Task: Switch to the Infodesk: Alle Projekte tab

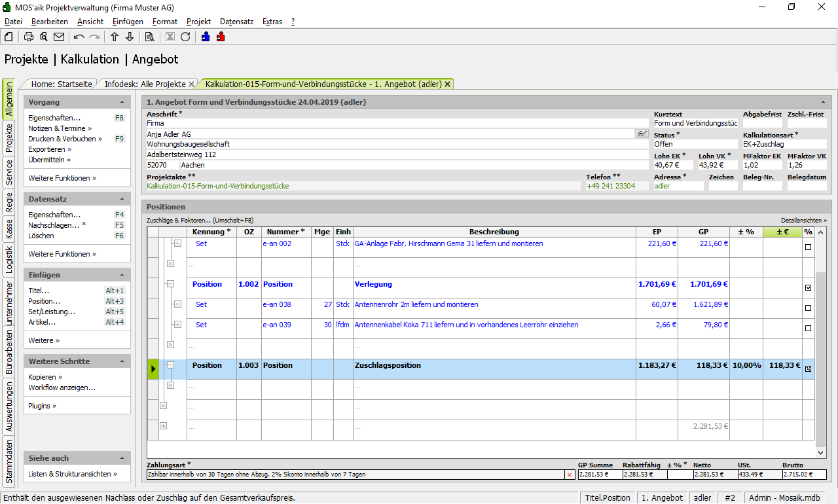Action: point(145,84)
